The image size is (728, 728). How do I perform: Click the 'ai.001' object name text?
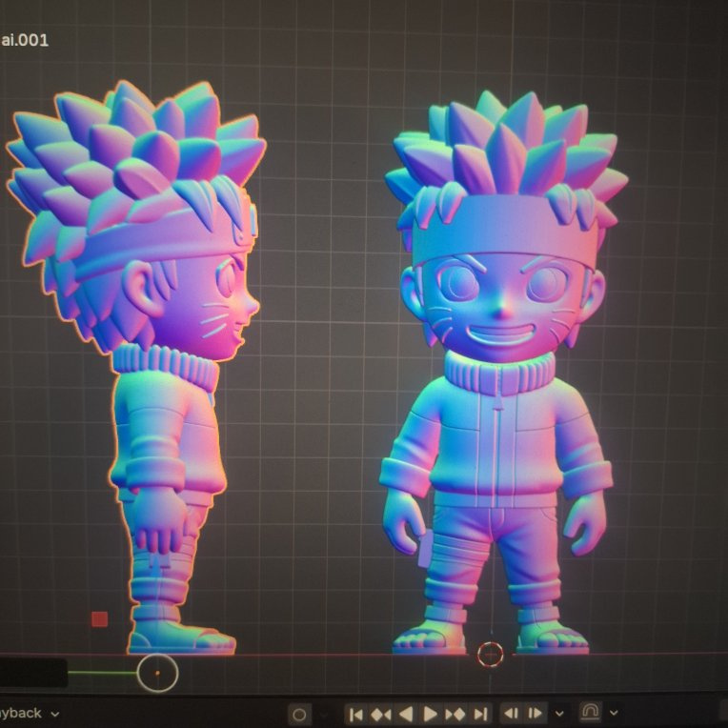coord(24,40)
